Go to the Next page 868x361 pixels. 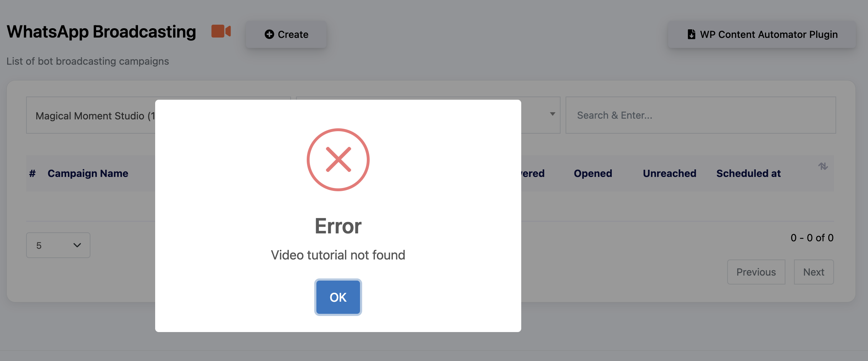[814, 272]
